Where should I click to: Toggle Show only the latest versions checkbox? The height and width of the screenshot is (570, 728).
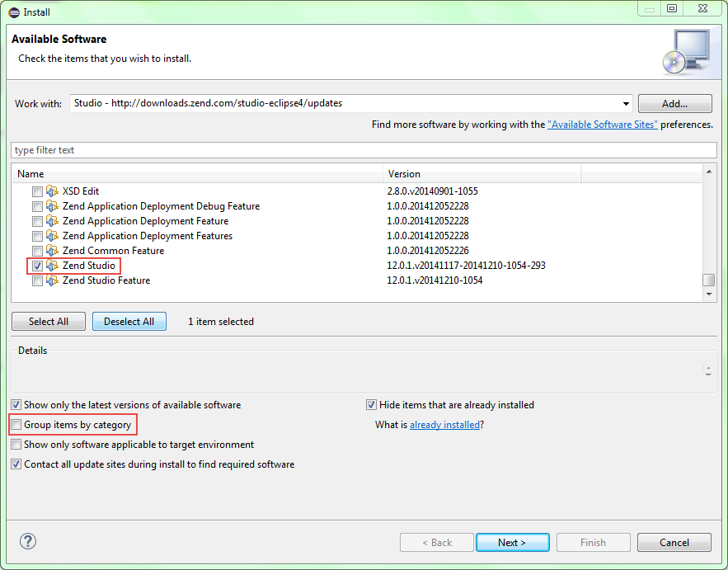pyautogui.click(x=16, y=405)
